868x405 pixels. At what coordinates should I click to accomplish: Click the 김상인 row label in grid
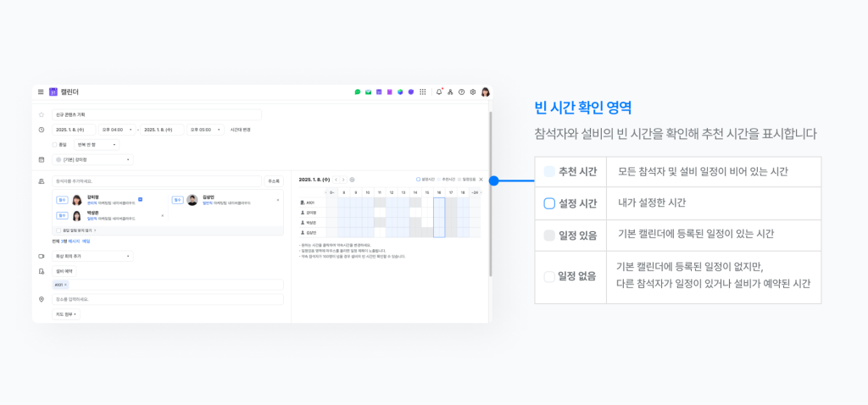coord(312,233)
